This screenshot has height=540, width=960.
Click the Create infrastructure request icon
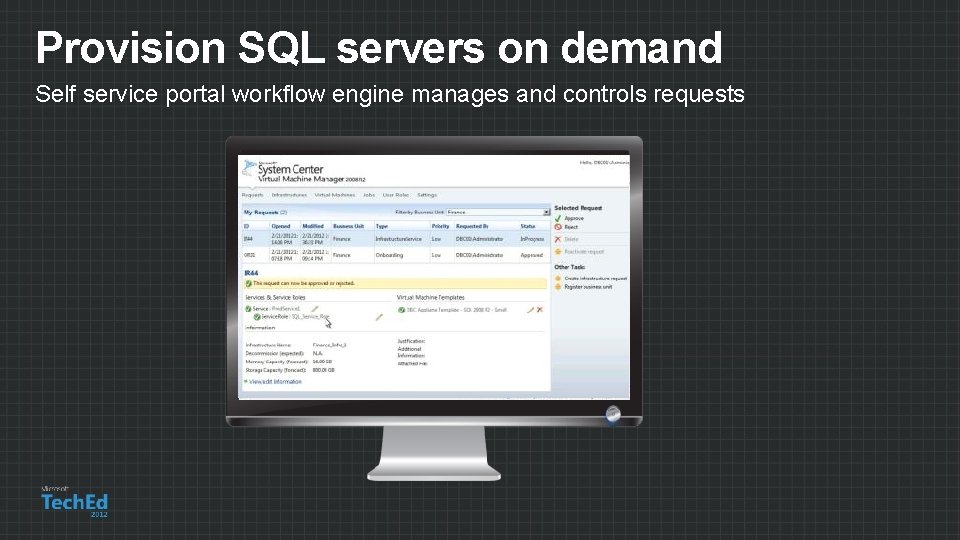pyautogui.click(x=558, y=279)
